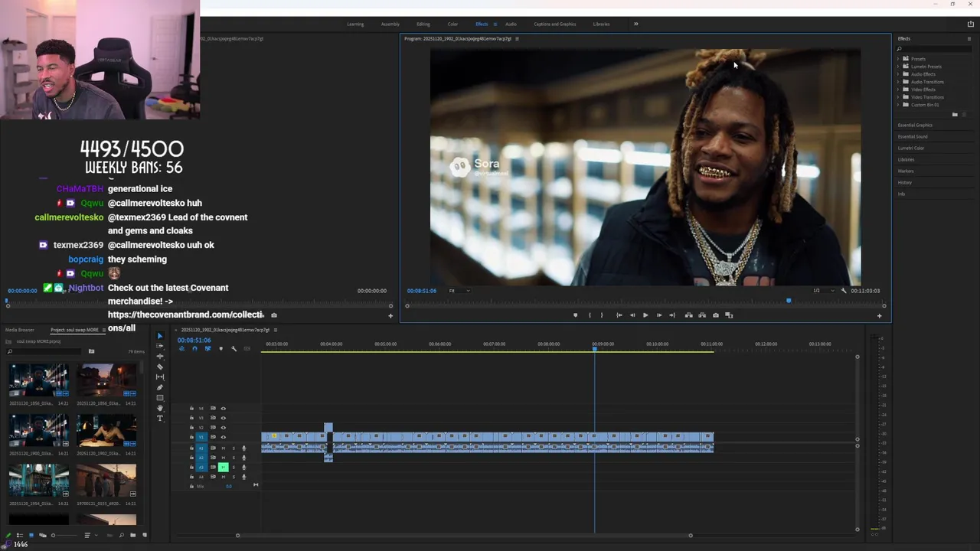The image size is (980, 551).
Task: Go to In point in Program monitor
Action: (x=619, y=315)
